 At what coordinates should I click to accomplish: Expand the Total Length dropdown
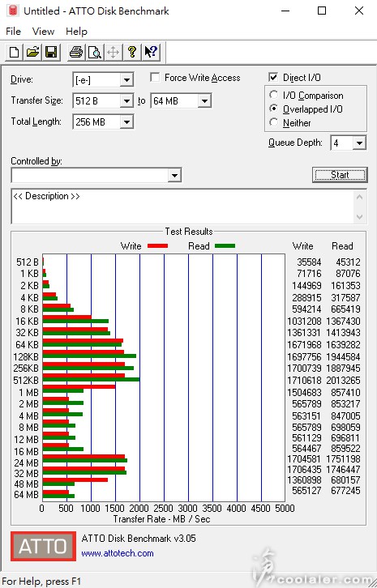tap(127, 121)
